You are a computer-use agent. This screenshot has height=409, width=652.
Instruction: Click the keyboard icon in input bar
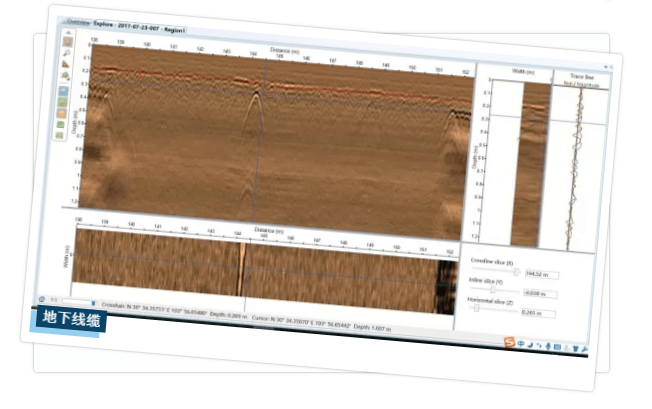pos(555,348)
